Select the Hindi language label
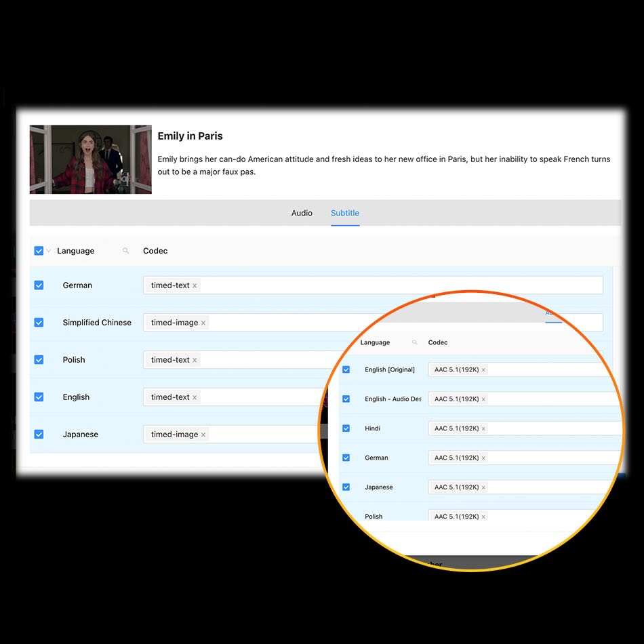644x644 pixels. 373,428
